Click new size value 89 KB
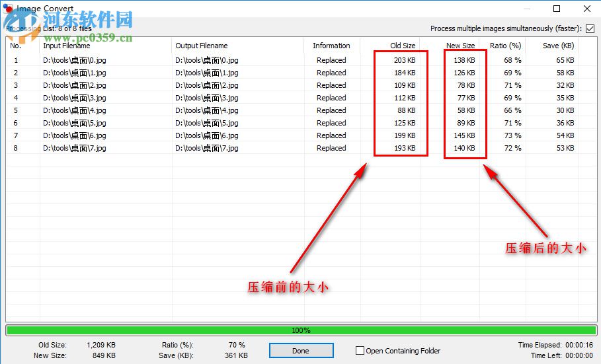This screenshot has width=601, height=364. 466,123
